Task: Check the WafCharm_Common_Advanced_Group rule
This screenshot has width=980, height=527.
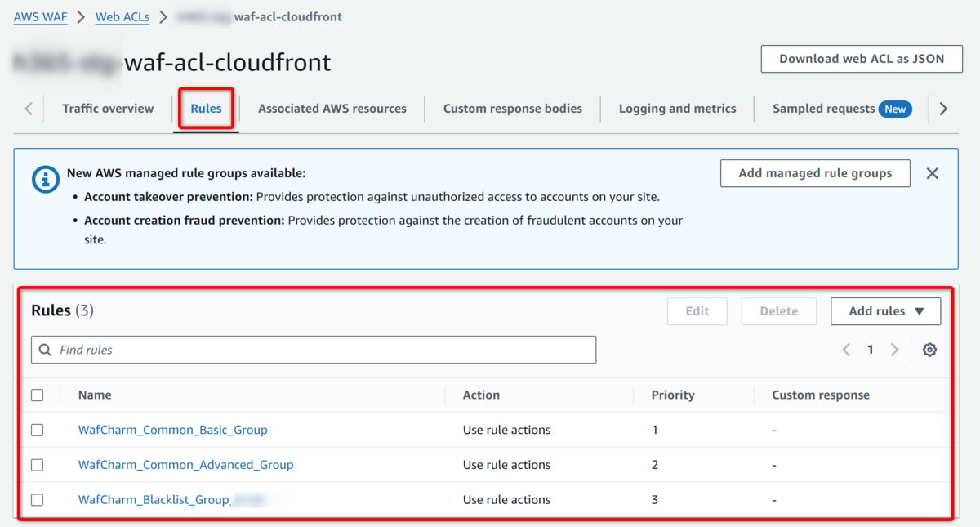Action: coord(37,465)
